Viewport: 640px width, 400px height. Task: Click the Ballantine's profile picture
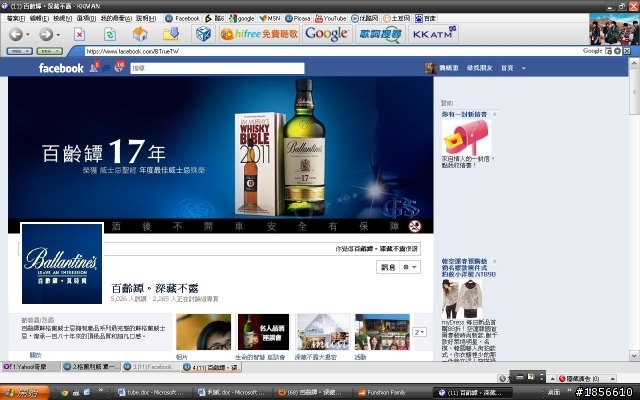click(62, 264)
